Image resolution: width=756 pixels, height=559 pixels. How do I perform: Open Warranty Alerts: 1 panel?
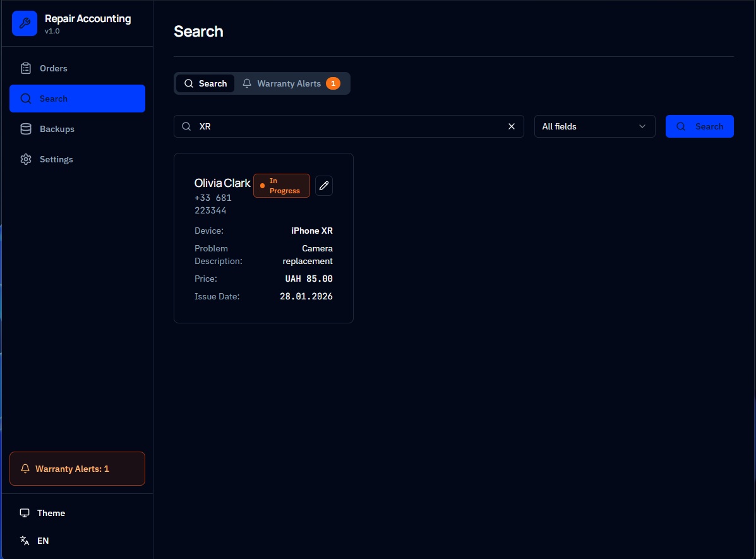[x=77, y=469]
